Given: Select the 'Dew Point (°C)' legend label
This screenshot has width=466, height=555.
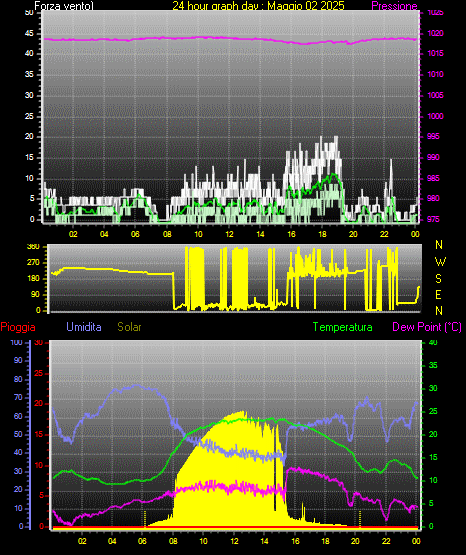Looking at the screenshot, I should (427, 327).
